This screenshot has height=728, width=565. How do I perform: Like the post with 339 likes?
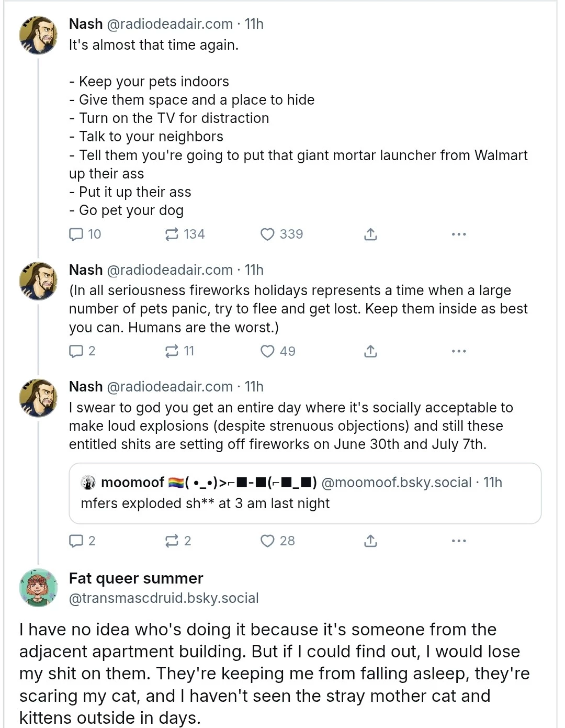(281, 234)
